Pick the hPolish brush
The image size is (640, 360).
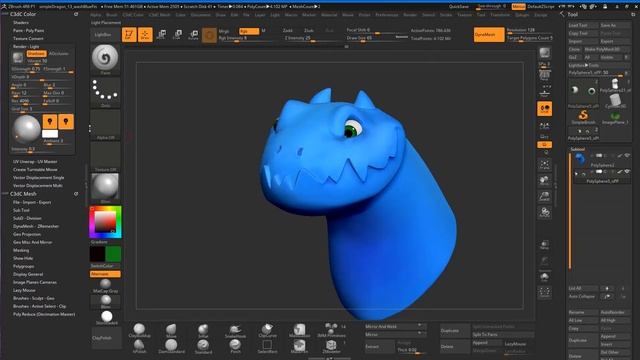click(x=139, y=346)
